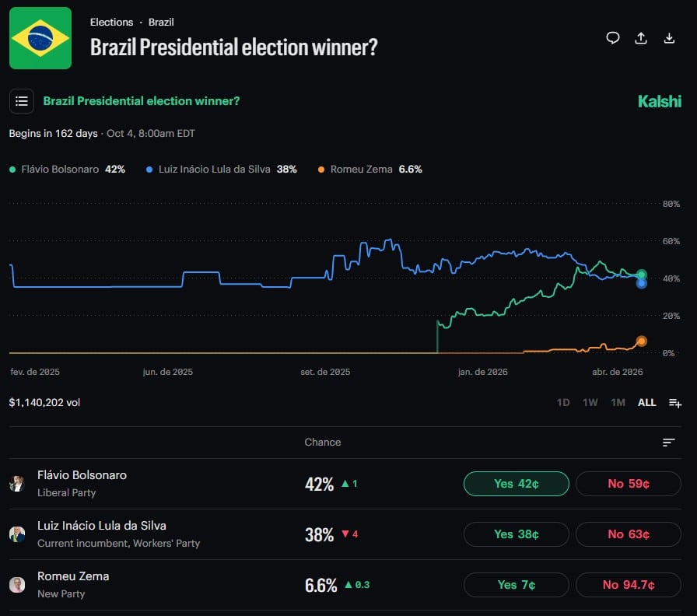Screen dimensions: 697x616
Task: Select the 1M time range
Action: [618, 403]
